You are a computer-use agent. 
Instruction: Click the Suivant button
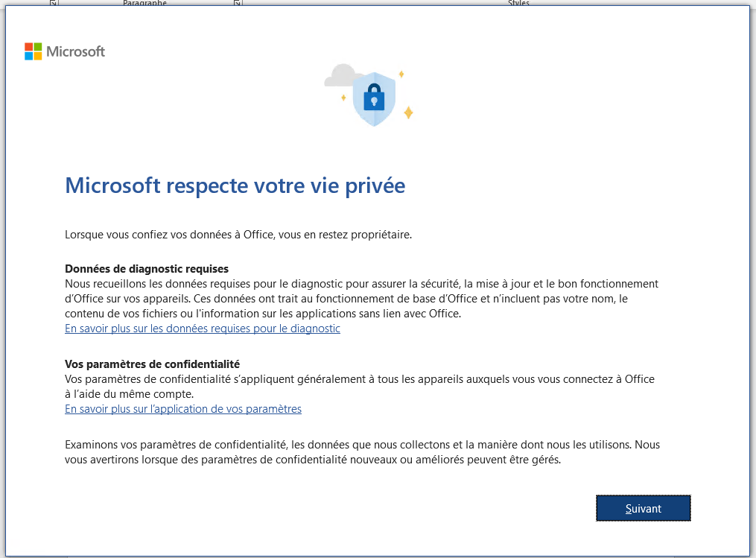pos(644,508)
